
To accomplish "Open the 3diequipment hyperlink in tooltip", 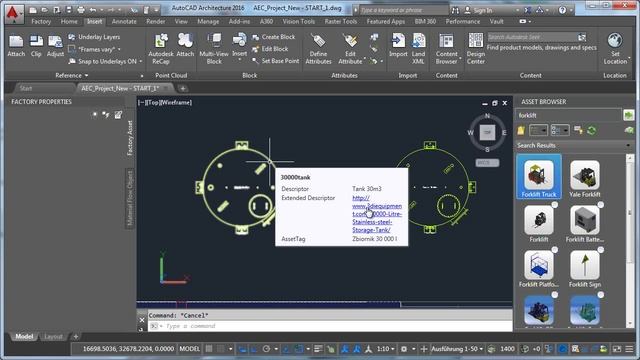I will pyautogui.click(x=377, y=214).
